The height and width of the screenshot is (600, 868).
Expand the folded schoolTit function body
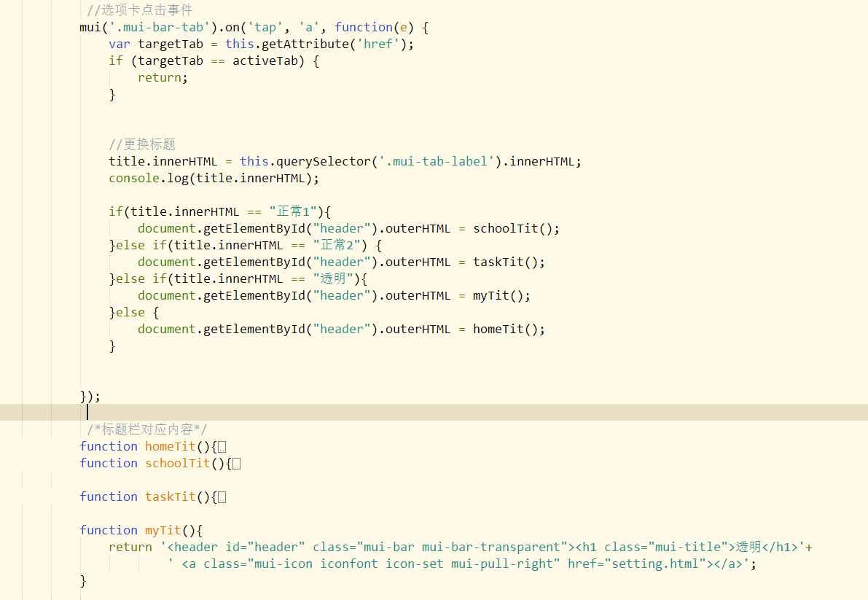236,464
